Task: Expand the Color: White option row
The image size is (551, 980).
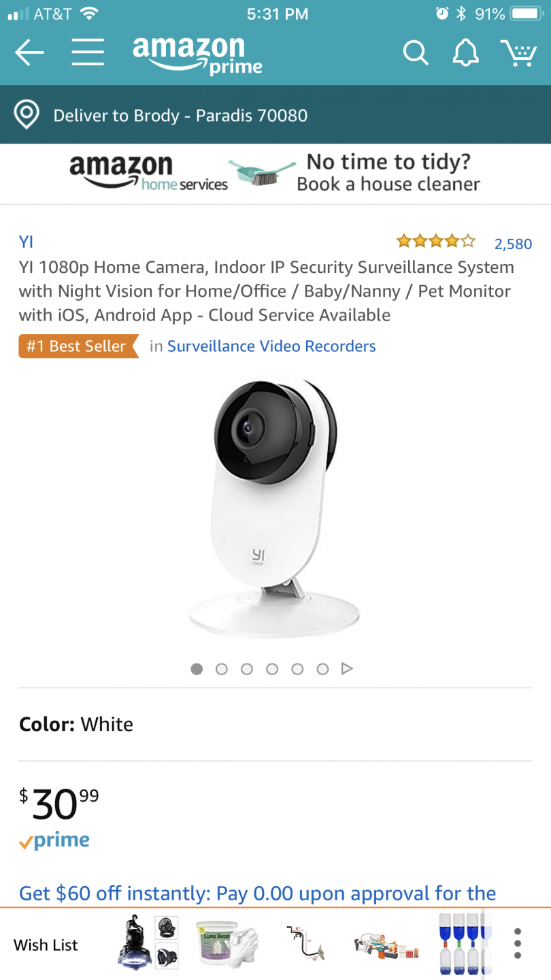Action: click(275, 724)
